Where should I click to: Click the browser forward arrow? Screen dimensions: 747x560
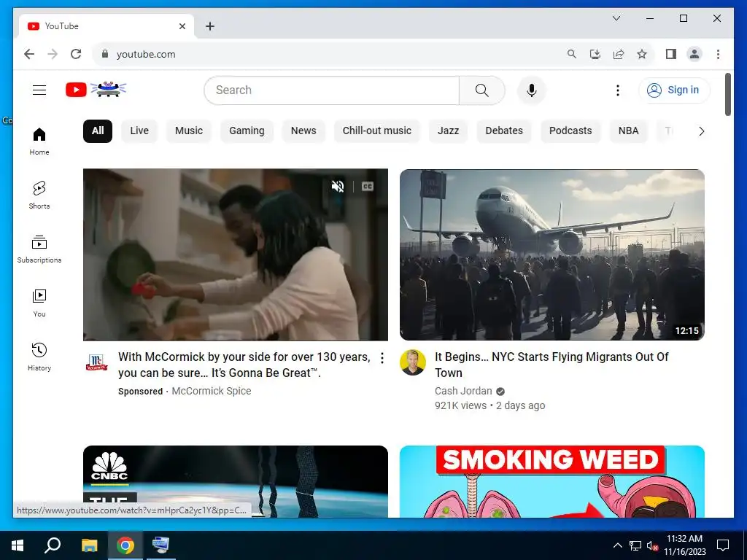[x=53, y=54]
